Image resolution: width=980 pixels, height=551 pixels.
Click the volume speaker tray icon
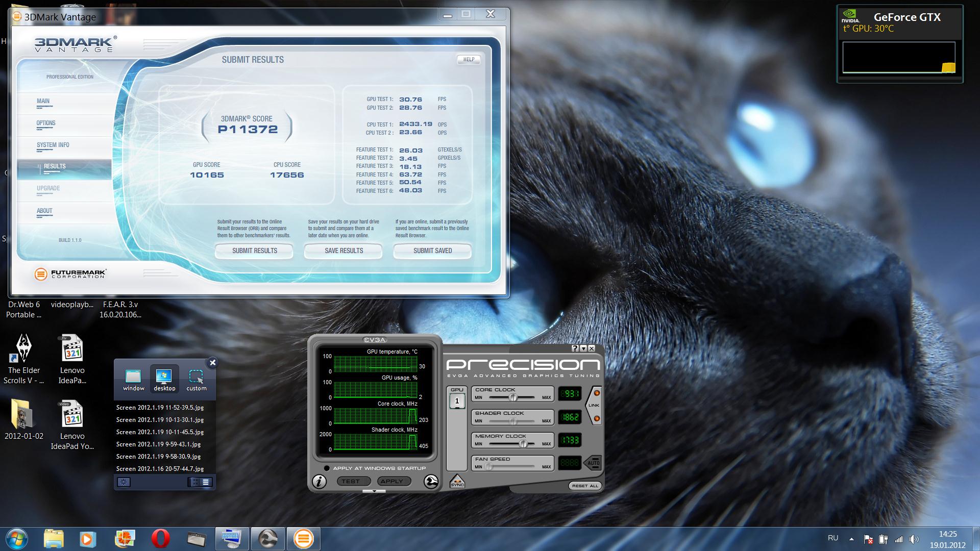914,539
